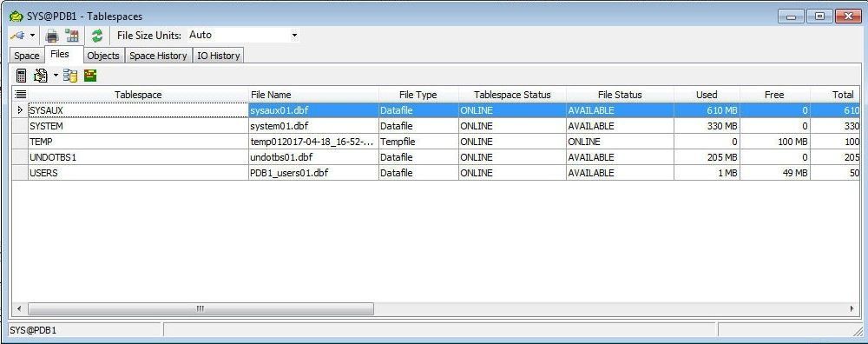Click the left arrow of the horizontal scrollbar

point(19,308)
